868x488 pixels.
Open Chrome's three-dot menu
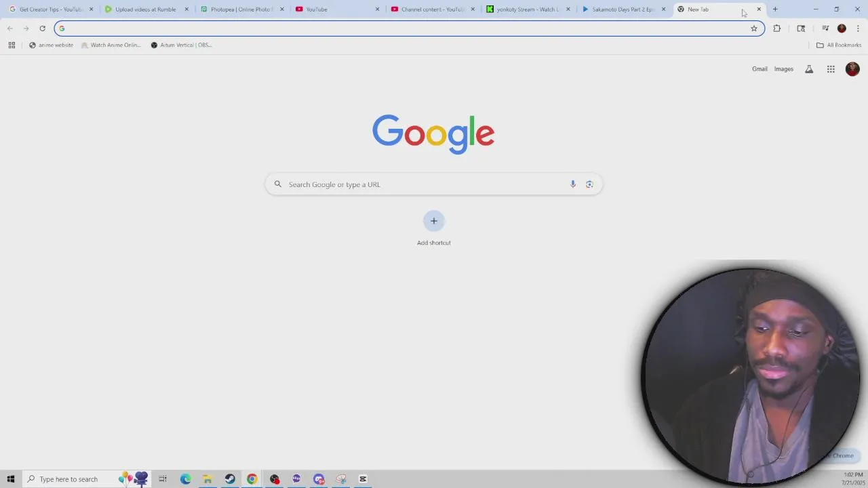[858, 28]
